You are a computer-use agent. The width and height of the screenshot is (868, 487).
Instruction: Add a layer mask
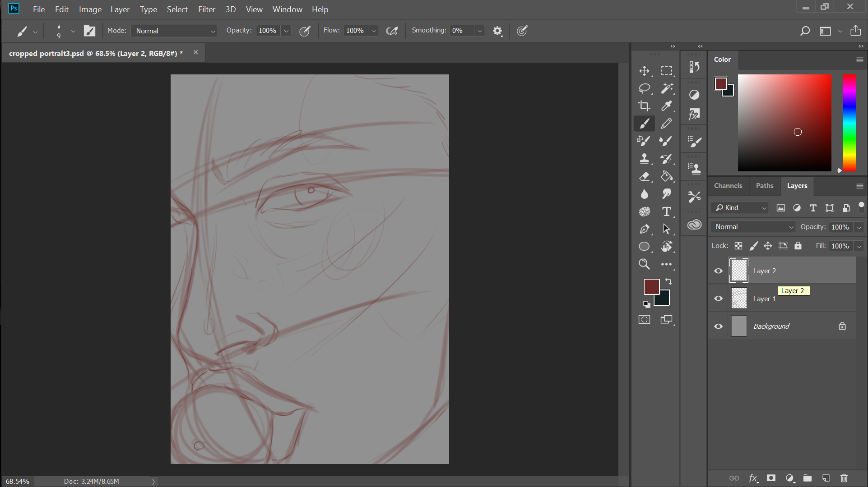click(x=771, y=478)
